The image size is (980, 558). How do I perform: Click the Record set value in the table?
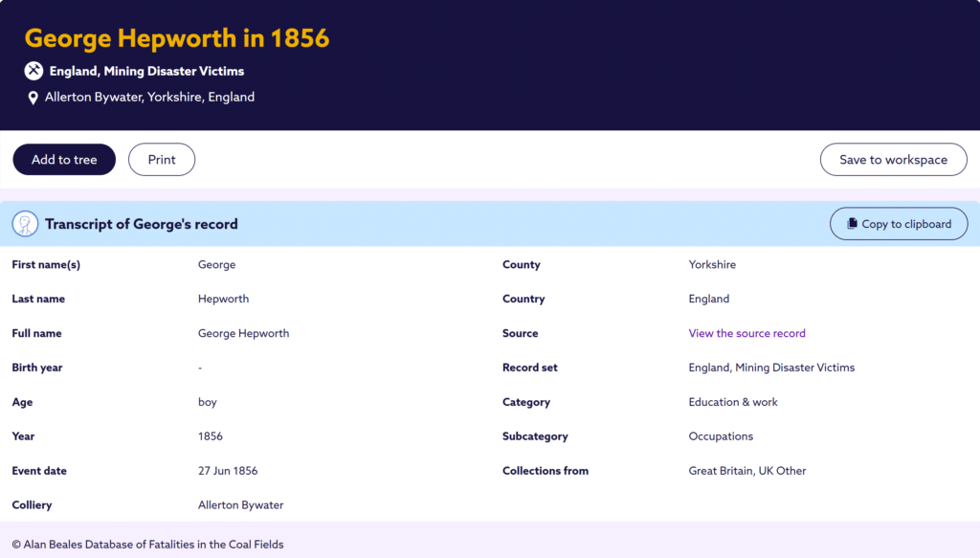click(771, 368)
